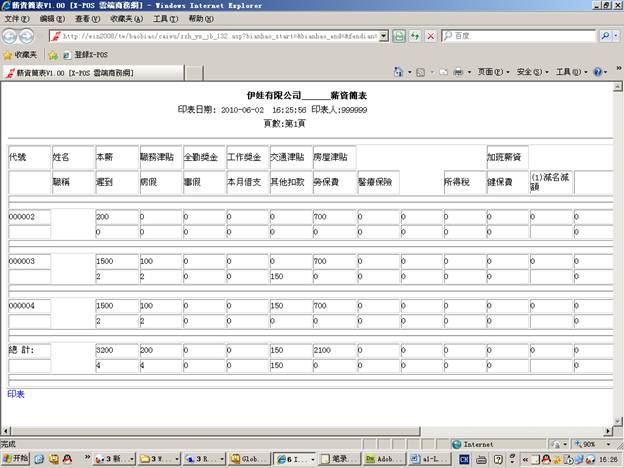Expand the 工具(O) command bar dropdown
This screenshot has height=468, width=624.
pos(568,72)
